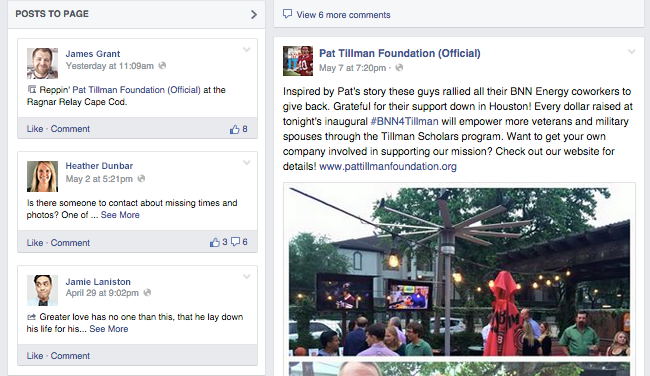
Task: Open the outdoor event photo in the post
Action: (x=459, y=272)
